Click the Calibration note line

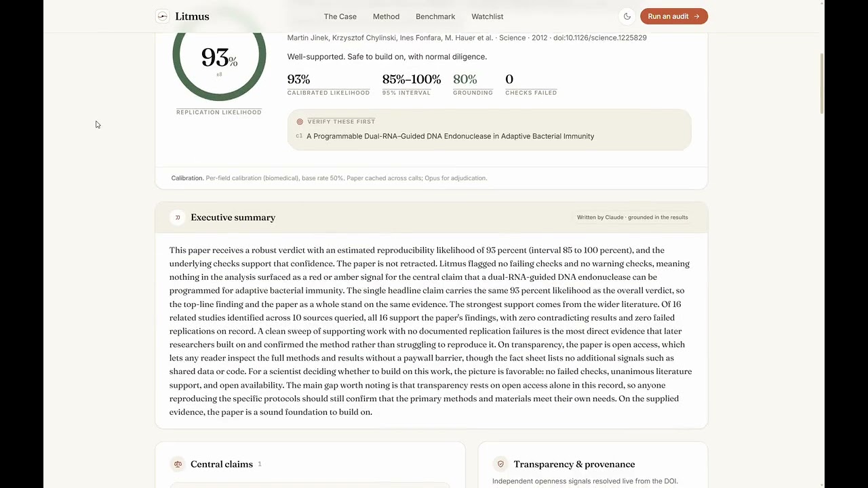[x=329, y=178]
